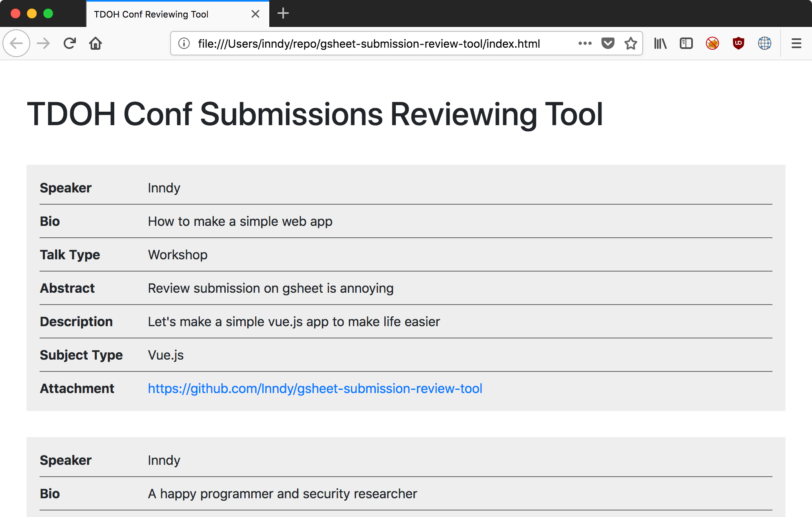Click the Vue.js subject type value

166,355
